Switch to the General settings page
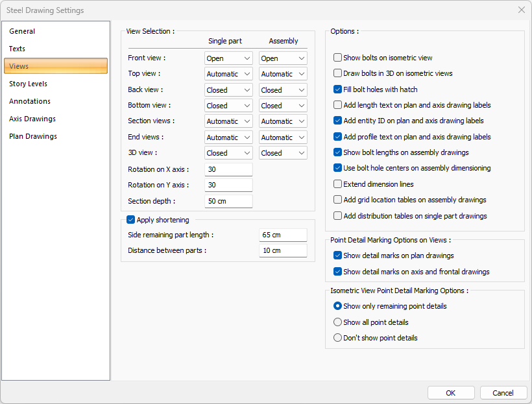 [x=23, y=31]
